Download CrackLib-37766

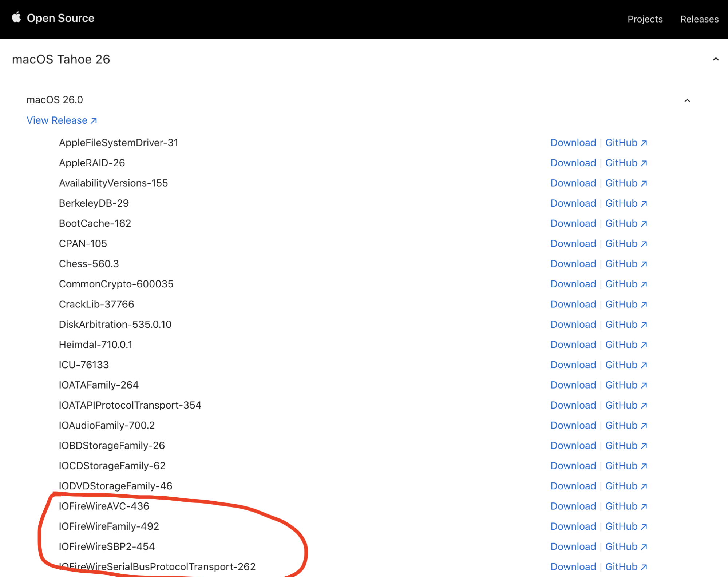pyautogui.click(x=573, y=304)
